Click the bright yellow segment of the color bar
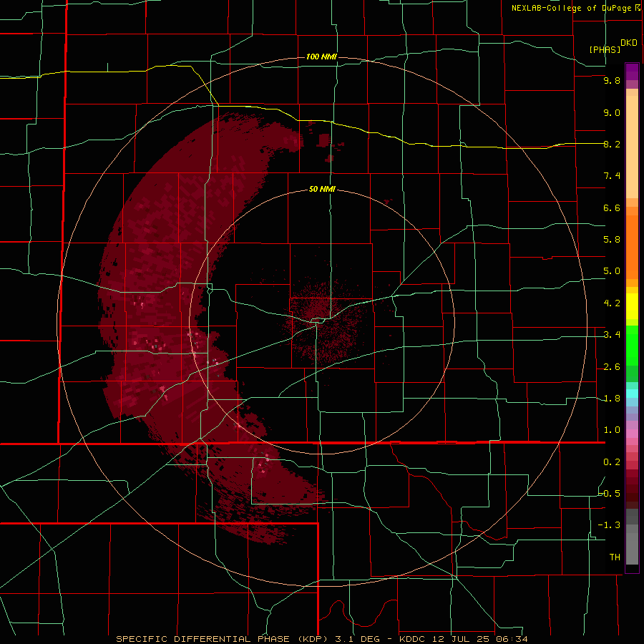Viewport: 644px width, 644px height. click(632, 306)
